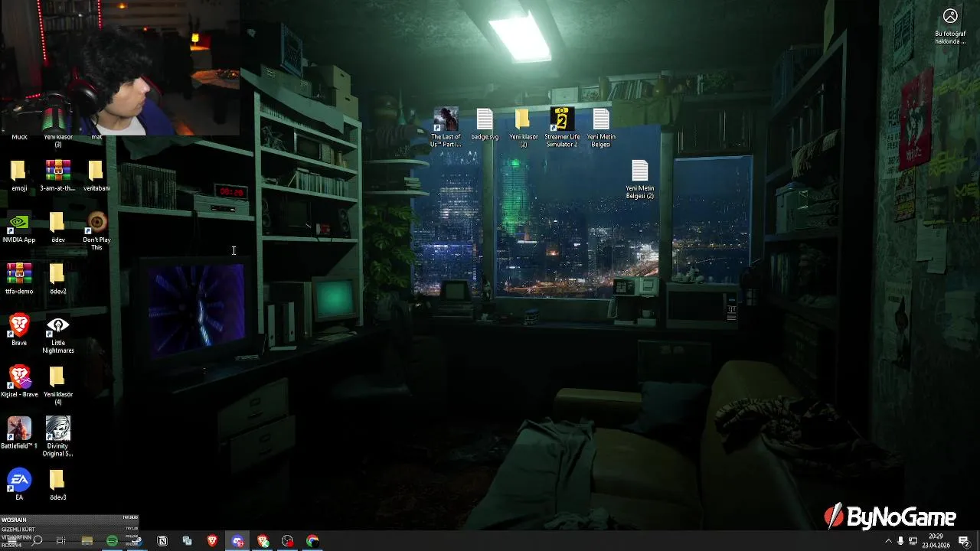Open the notification center with 2 notifications

click(964, 541)
